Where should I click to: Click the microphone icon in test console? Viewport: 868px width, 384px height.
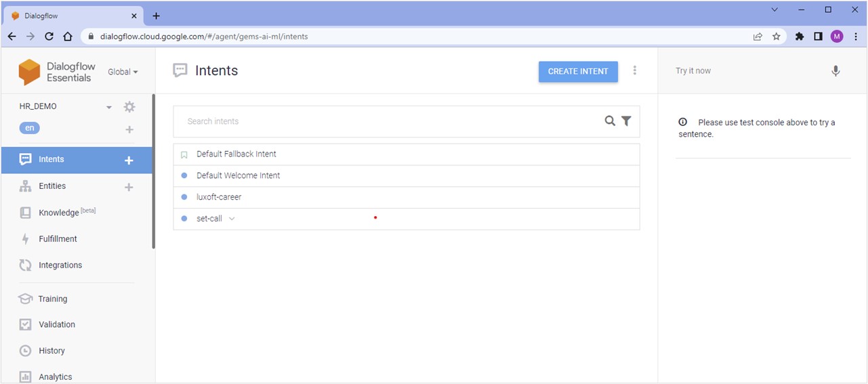point(835,71)
